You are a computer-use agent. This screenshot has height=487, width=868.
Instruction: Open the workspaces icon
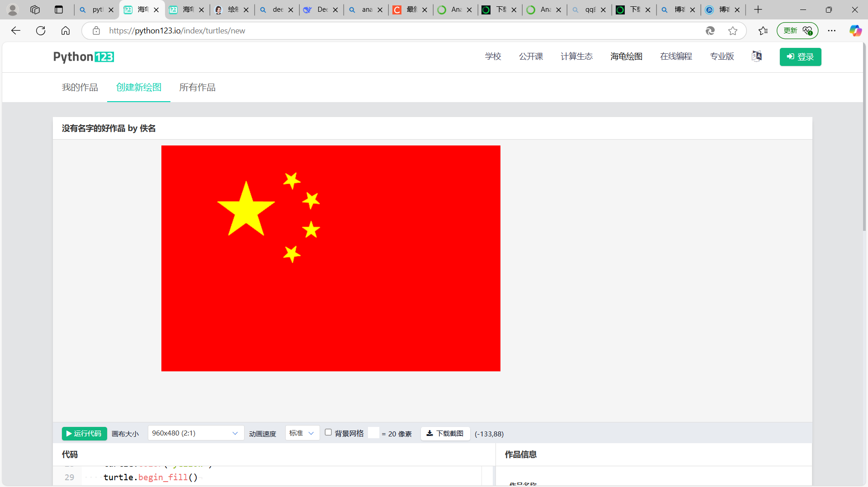(35, 9)
